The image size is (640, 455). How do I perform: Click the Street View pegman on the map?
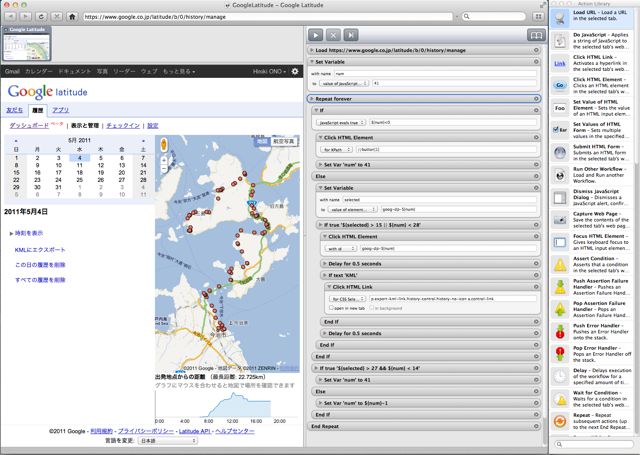coord(164,144)
